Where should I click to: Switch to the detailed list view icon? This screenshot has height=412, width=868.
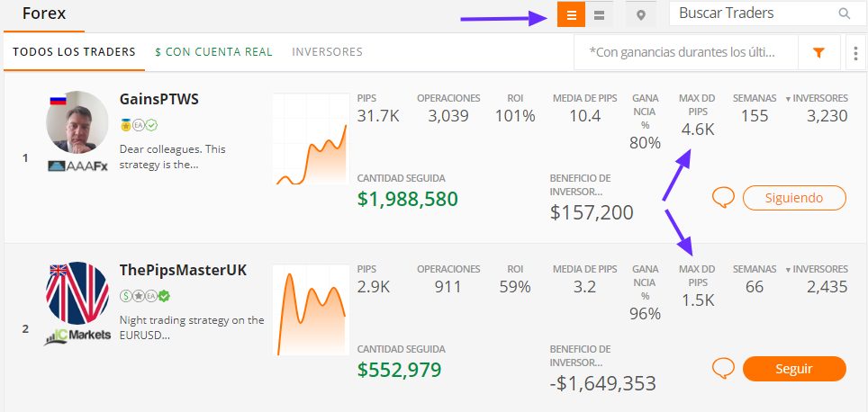point(571,15)
